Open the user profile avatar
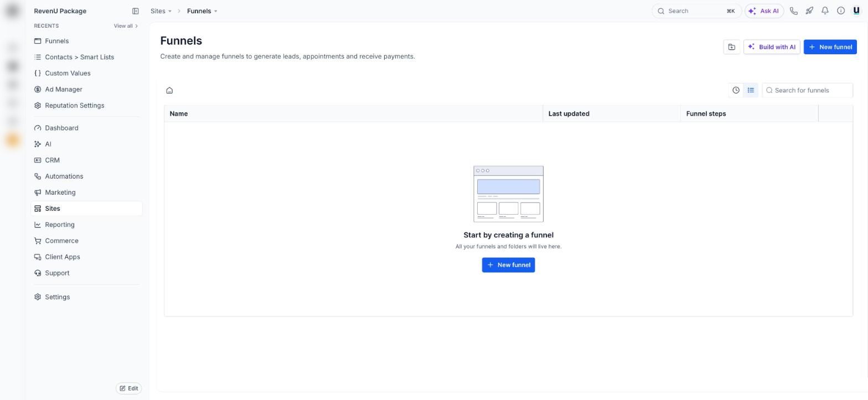 coord(856,11)
